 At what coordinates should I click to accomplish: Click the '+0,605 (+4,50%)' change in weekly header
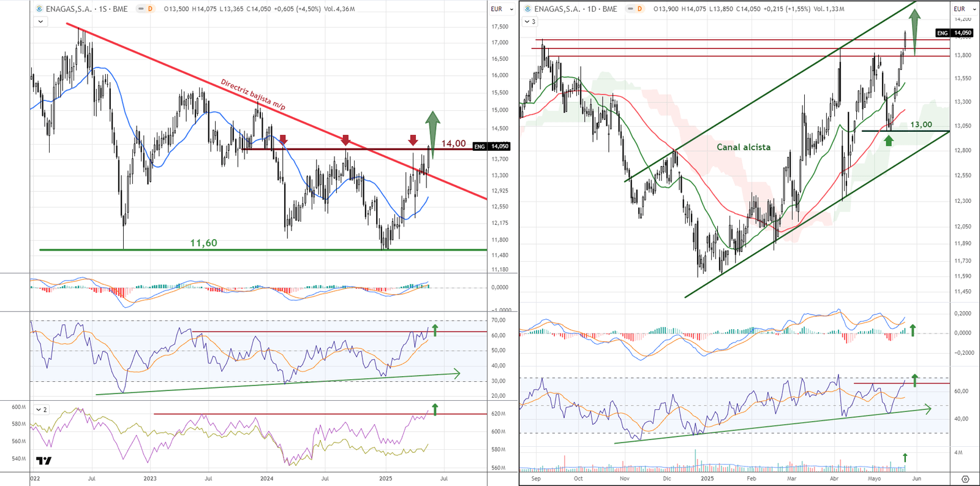click(x=297, y=9)
